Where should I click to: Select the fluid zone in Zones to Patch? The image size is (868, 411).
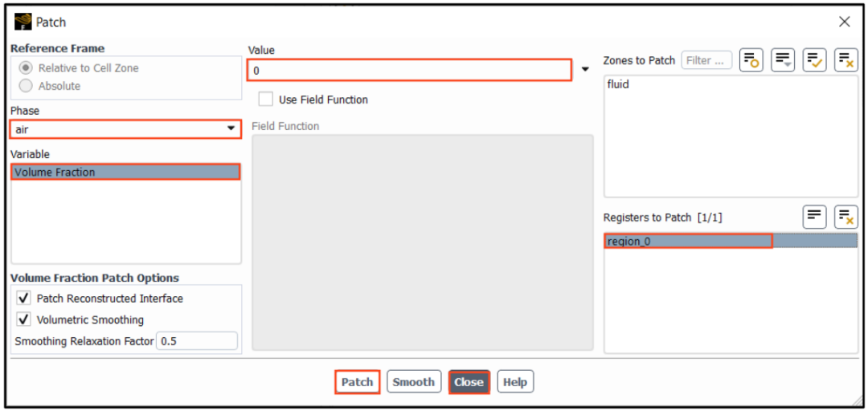click(618, 84)
